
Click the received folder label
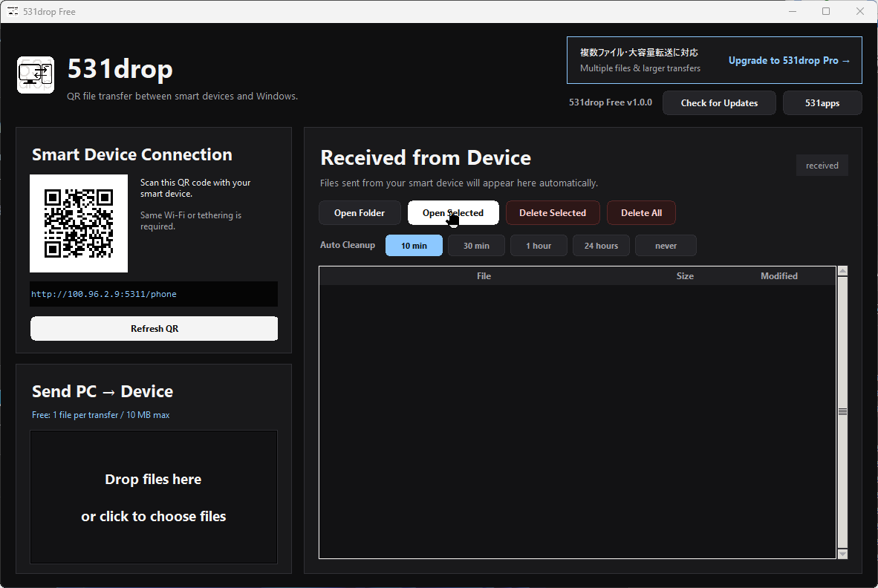(x=822, y=166)
